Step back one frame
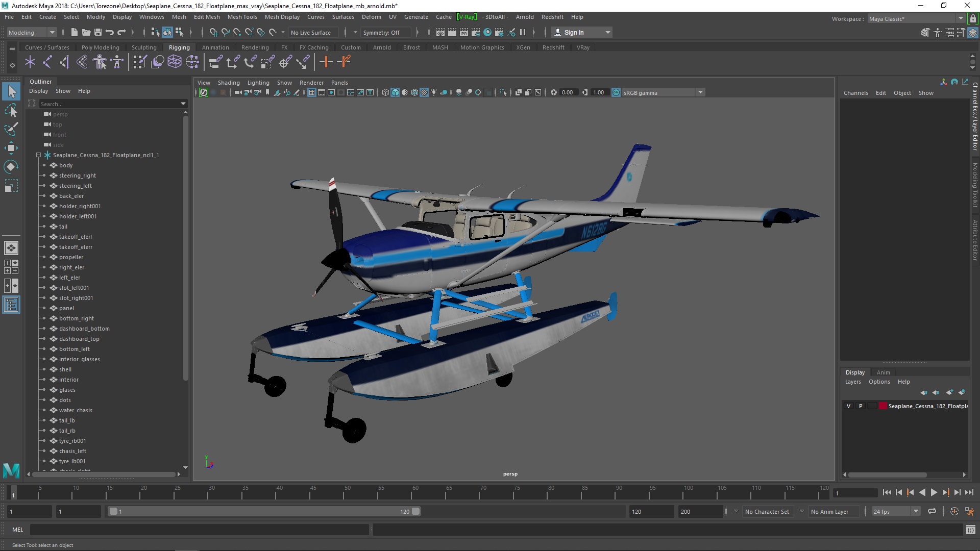Screen dimensions: 980x551 (x=899, y=493)
